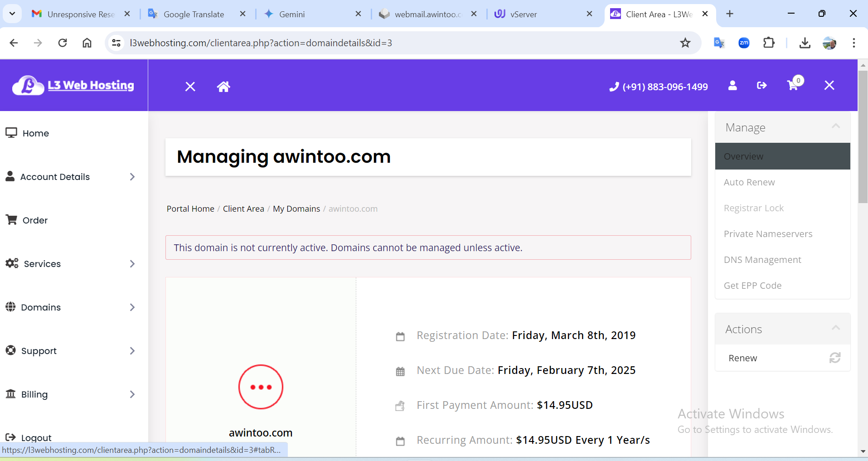Viewport: 868px width, 461px height.
Task: Open Chrome three-dot menu
Action: pyautogui.click(x=854, y=43)
